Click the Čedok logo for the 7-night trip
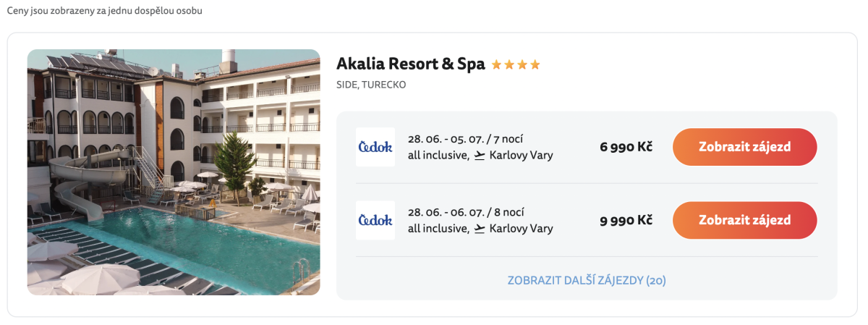 point(375,147)
